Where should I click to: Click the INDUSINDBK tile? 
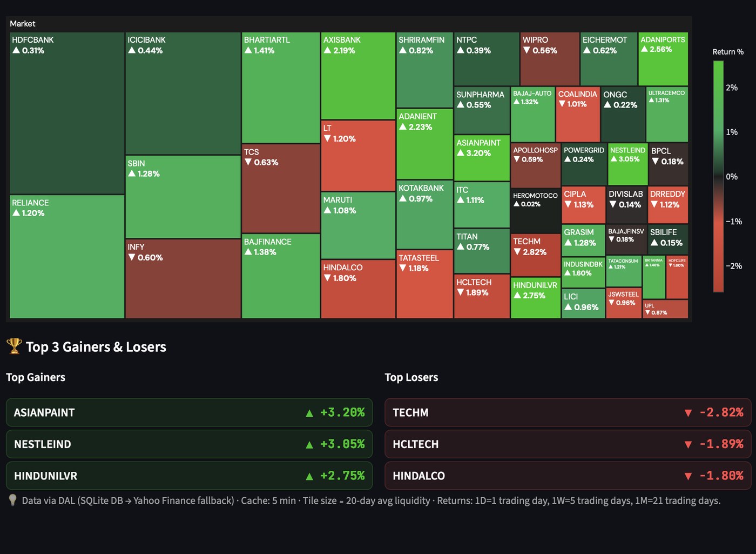click(x=583, y=272)
